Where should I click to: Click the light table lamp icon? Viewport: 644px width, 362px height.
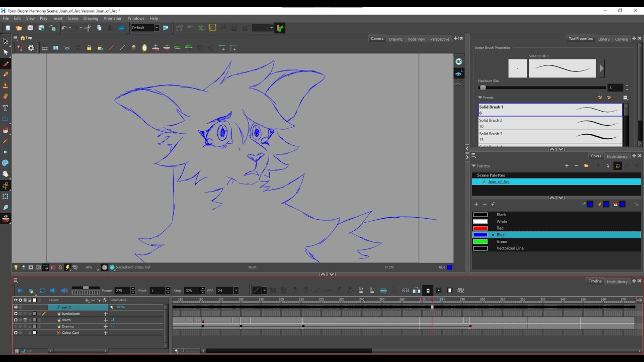(x=16, y=267)
